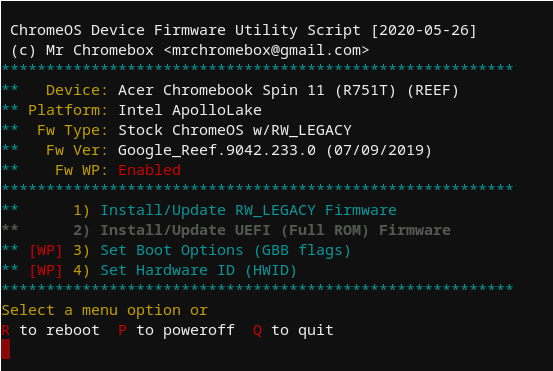Click the red R reboot key
The width and height of the screenshot is (553, 371).
pyautogui.click(x=6, y=331)
